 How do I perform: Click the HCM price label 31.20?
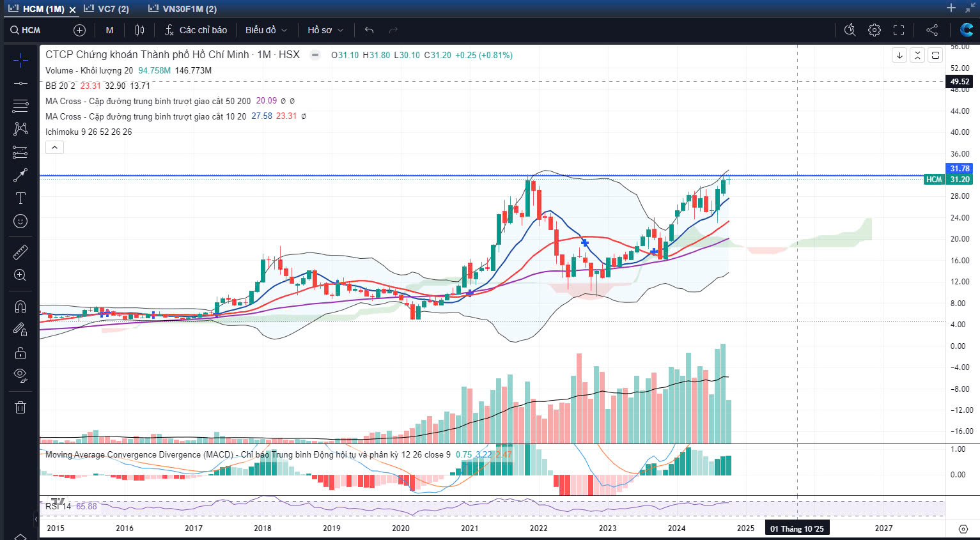tap(948, 180)
